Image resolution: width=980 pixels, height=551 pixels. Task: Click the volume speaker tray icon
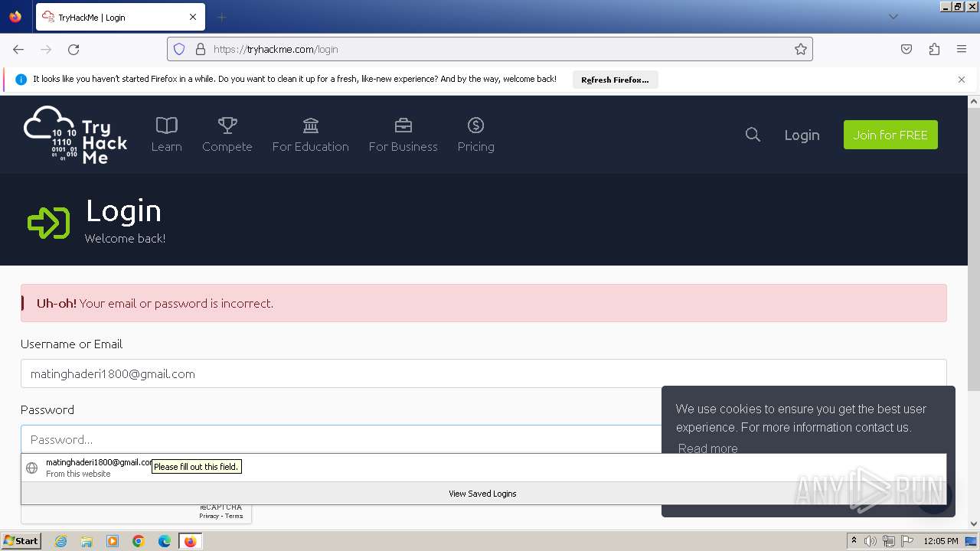871,541
